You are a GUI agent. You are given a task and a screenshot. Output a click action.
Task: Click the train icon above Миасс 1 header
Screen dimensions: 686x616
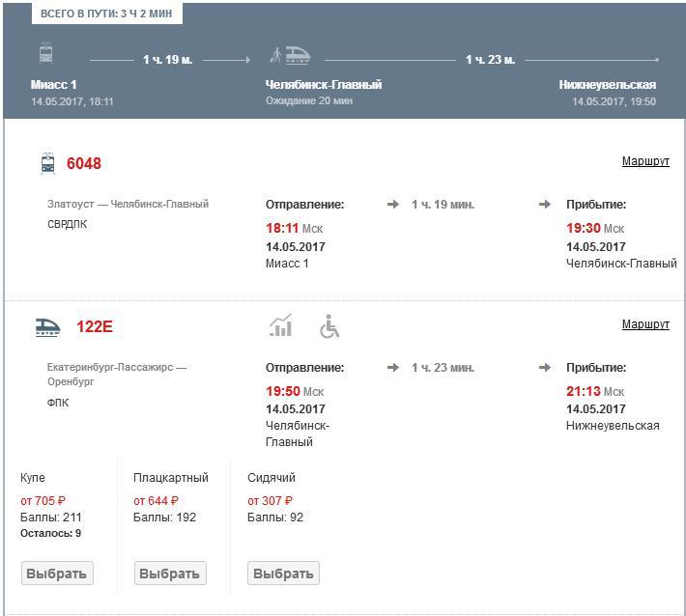[x=45, y=53]
